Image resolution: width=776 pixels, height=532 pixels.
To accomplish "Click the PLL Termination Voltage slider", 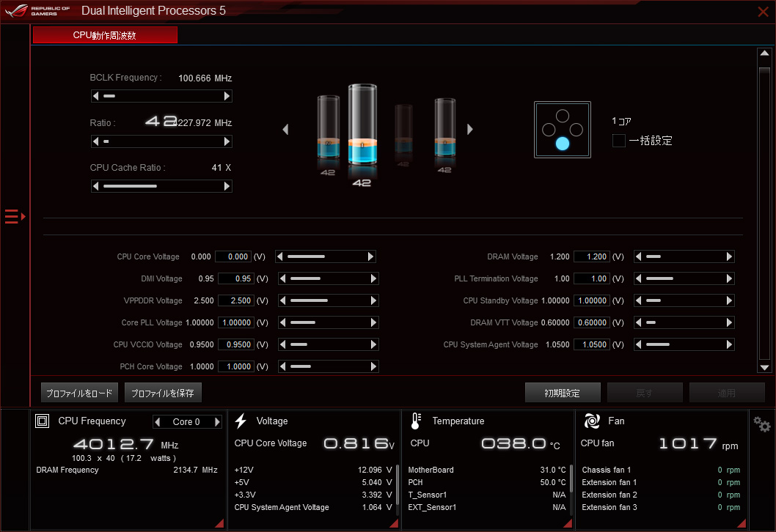I will [684, 278].
